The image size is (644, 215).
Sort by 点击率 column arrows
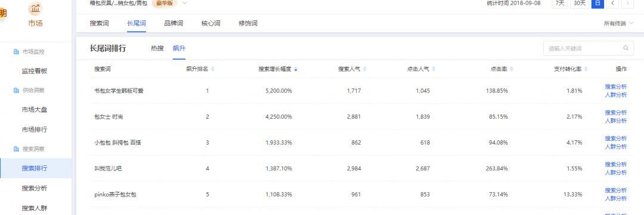pyautogui.click(x=512, y=69)
